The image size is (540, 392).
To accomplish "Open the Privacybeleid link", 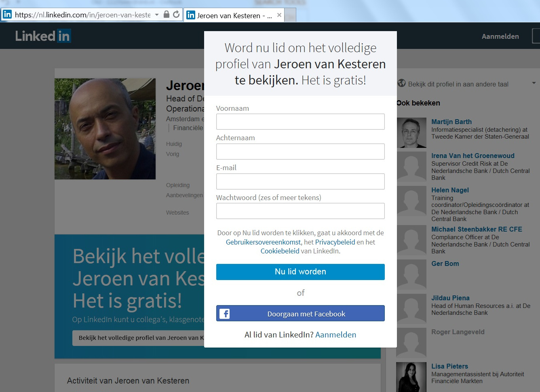I will tap(335, 242).
